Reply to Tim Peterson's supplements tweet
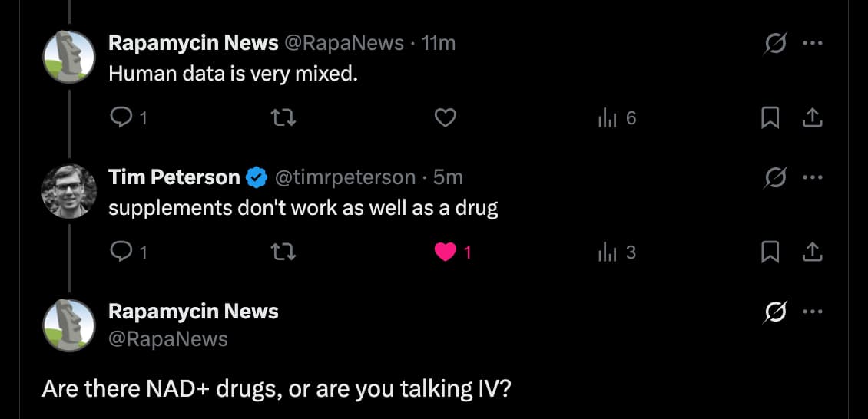The image size is (868, 419). 121,252
